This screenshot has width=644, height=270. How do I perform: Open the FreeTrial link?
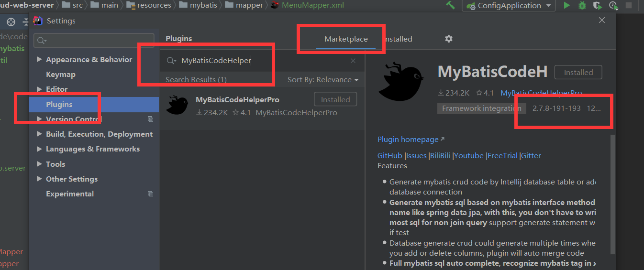coord(502,156)
